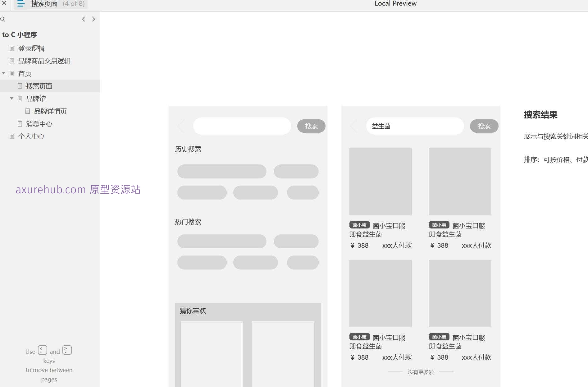Click the 菌小宝 tag on first product
Screen dimensions: 588x387
tap(359, 225)
